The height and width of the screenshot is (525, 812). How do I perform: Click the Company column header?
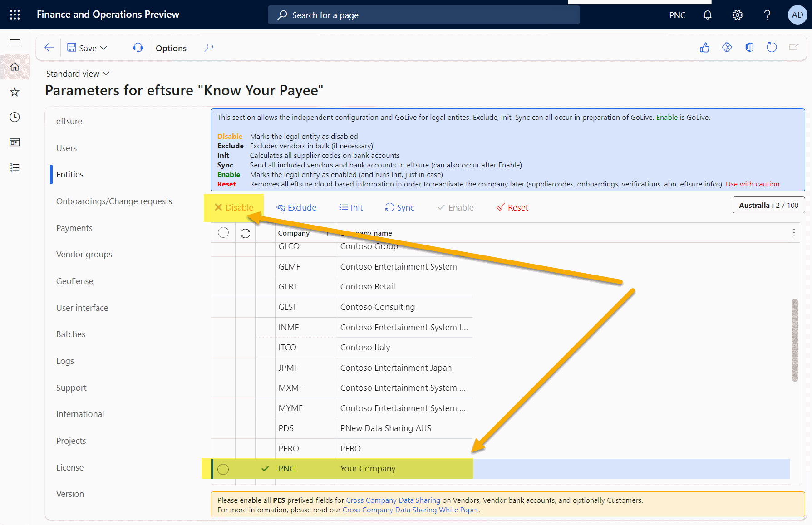coord(294,233)
